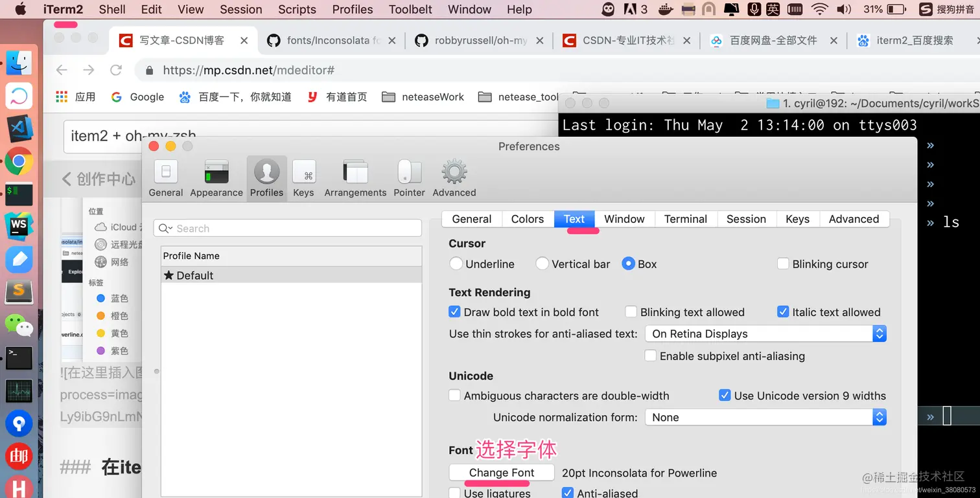Launch Finder from the Dock
The width and height of the screenshot is (980, 498).
coord(19,63)
